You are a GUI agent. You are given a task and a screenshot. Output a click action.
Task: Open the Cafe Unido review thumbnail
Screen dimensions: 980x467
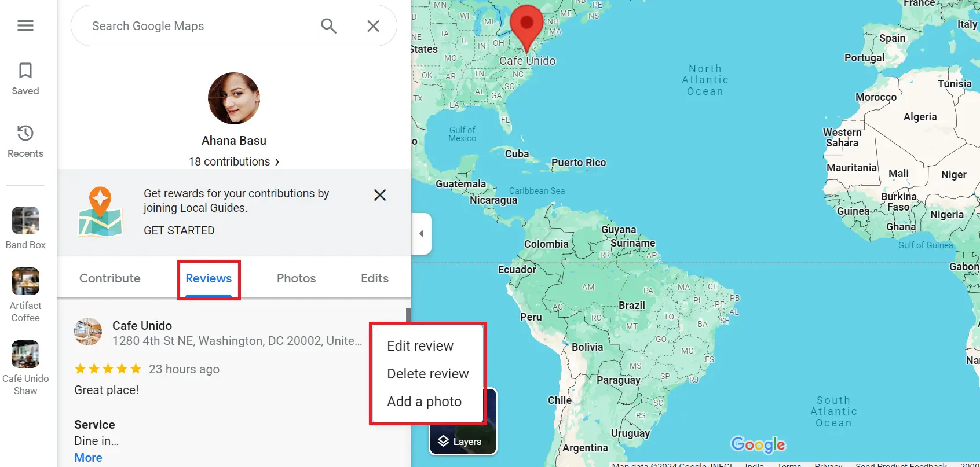click(88, 332)
